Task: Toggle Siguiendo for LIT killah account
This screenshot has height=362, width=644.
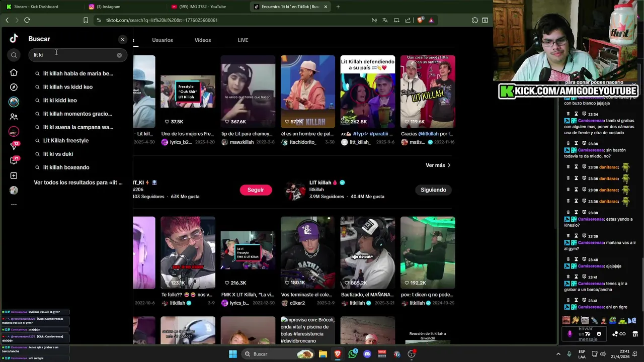Action: (433, 190)
